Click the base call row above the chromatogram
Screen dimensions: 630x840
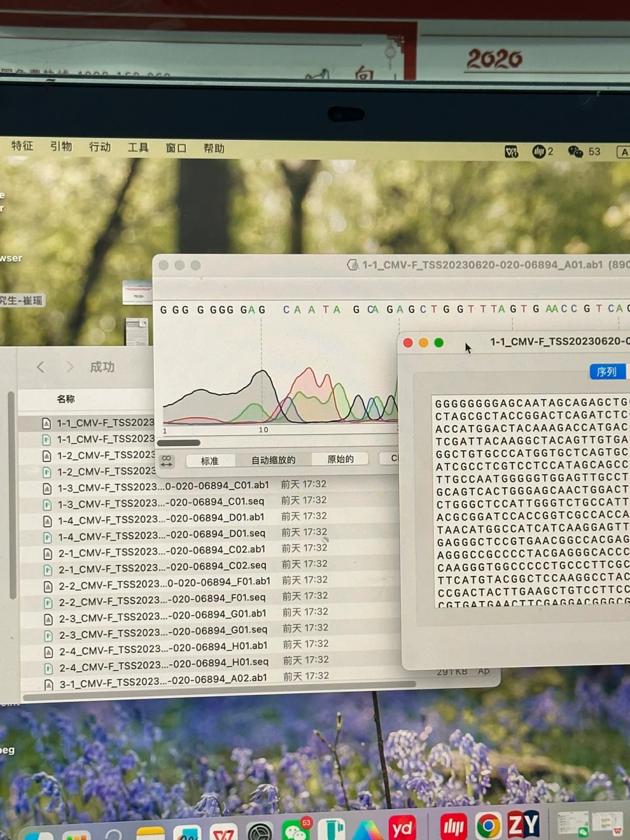(x=395, y=309)
